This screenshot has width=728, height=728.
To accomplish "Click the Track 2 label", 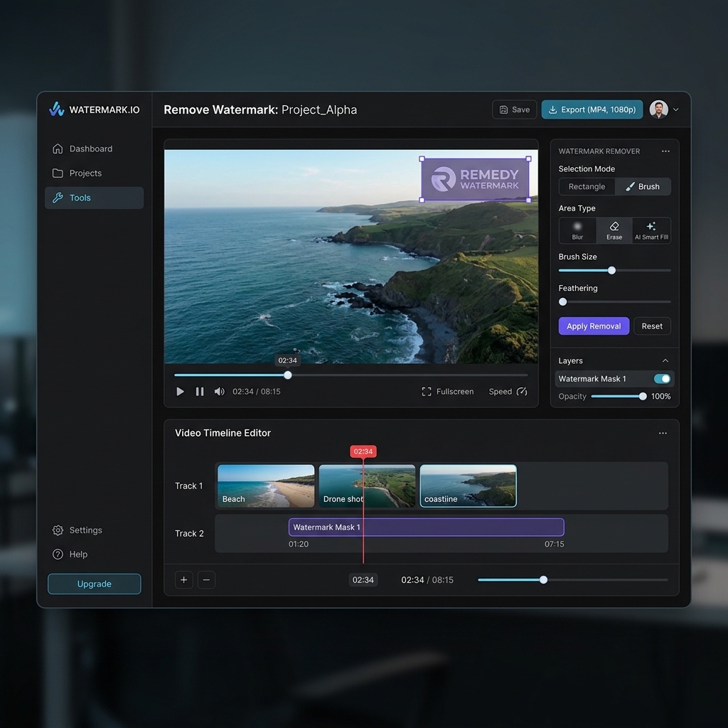I will (x=189, y=533).
